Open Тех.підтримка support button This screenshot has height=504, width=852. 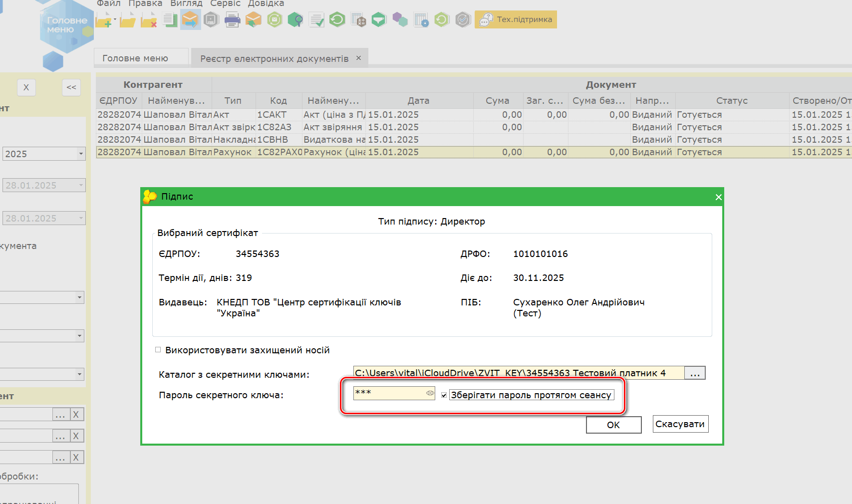tap(516, 19)
